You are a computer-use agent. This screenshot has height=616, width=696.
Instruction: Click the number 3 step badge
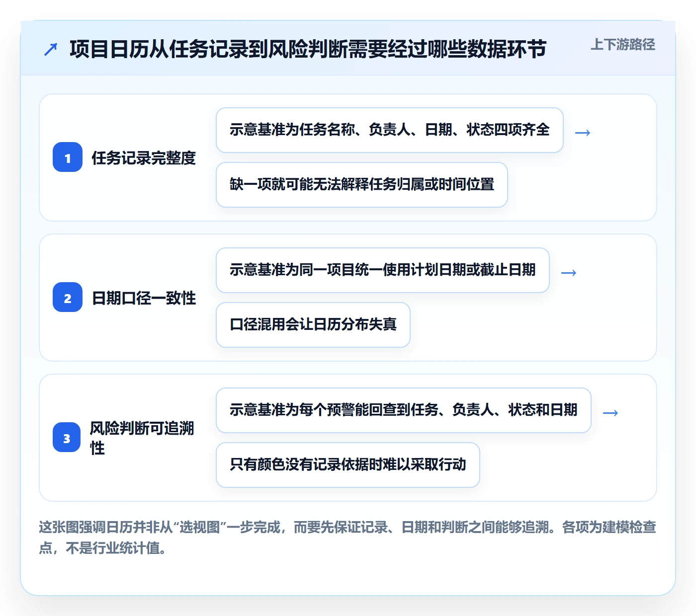click(x=67, y=438)
